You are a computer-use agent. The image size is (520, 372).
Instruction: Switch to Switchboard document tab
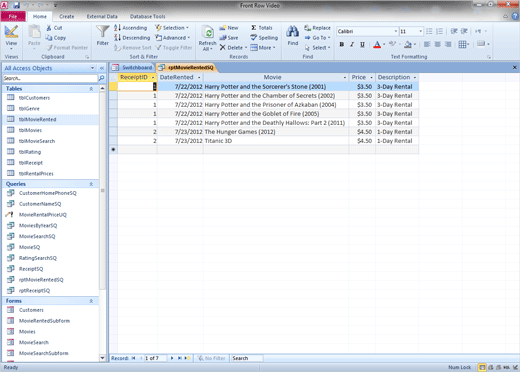click(132, 67)
